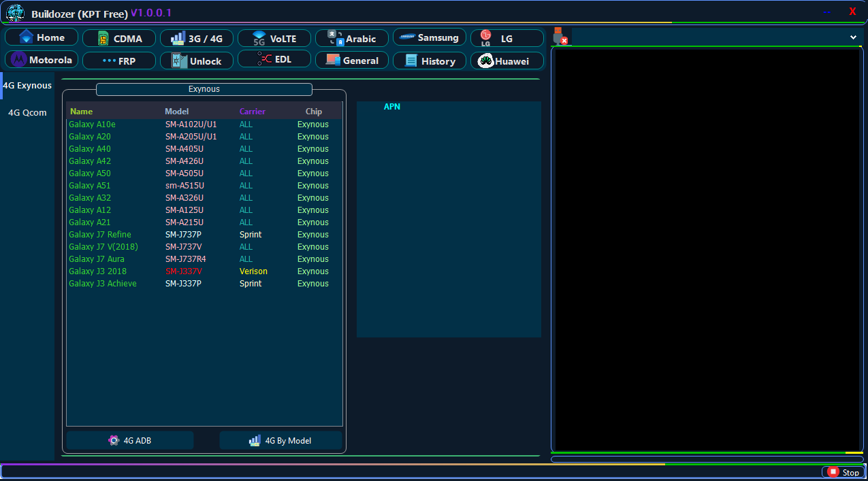The height and width of the screenshot is (481, 868).
Task: Select the 4G Exynous side tab
Action: [27, 86]
